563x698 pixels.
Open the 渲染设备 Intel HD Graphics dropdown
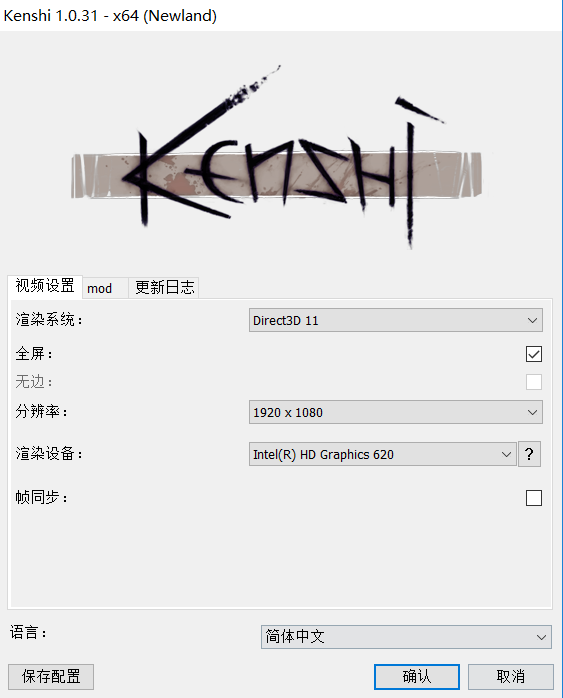coord(383,454)
